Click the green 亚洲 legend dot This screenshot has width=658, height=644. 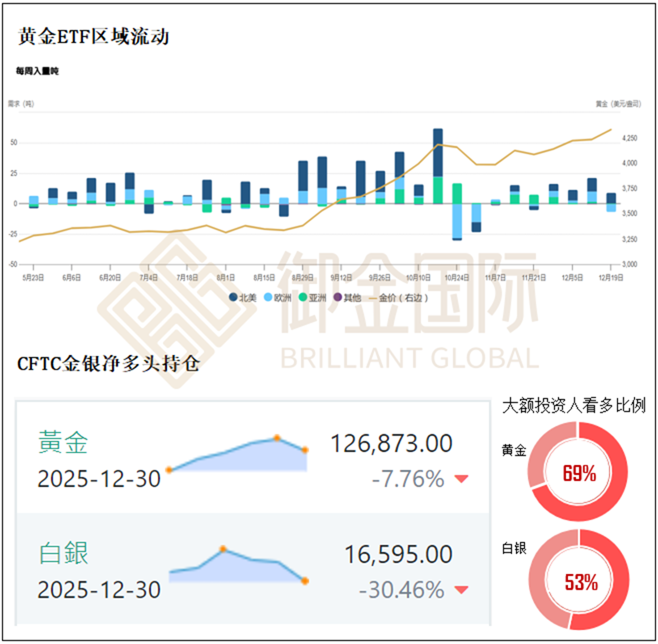tap(303, 297)
